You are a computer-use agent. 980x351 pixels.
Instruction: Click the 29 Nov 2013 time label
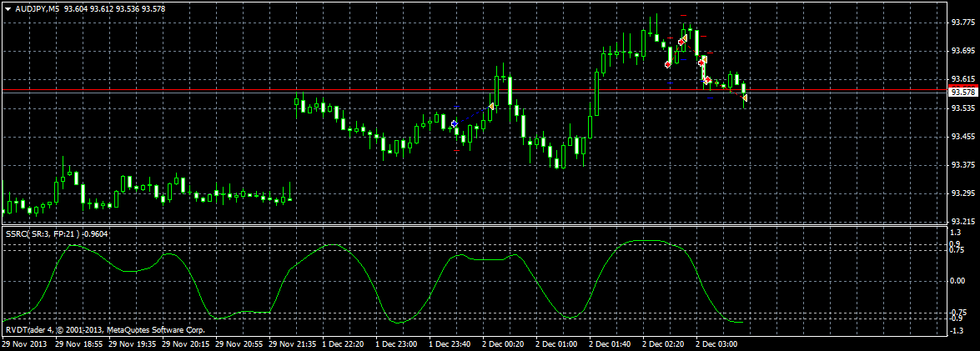click(23, 344)
